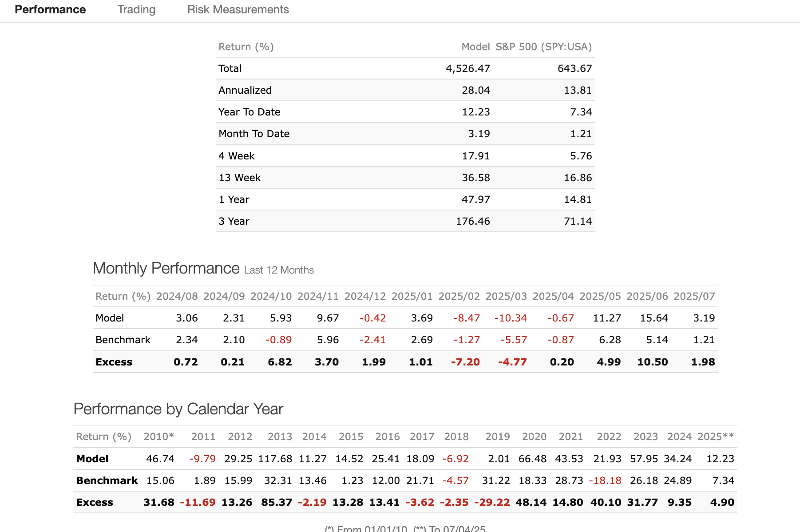Click the 2019 excess value -29.22
Image resolution: width=800 pixels, height=532 pixels.
pyautogui.click(x=492, y=502)
